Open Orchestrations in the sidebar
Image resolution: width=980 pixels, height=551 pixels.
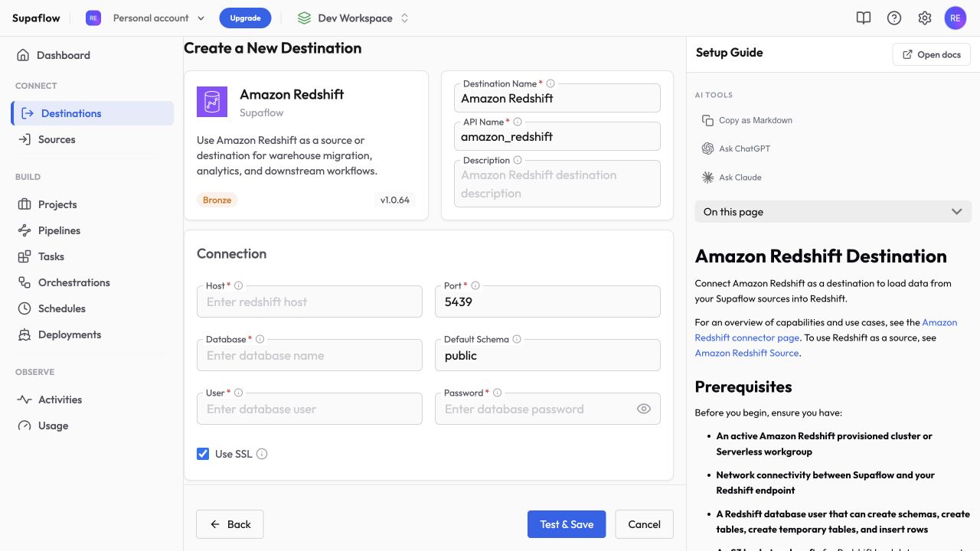[x=92, y=282]
